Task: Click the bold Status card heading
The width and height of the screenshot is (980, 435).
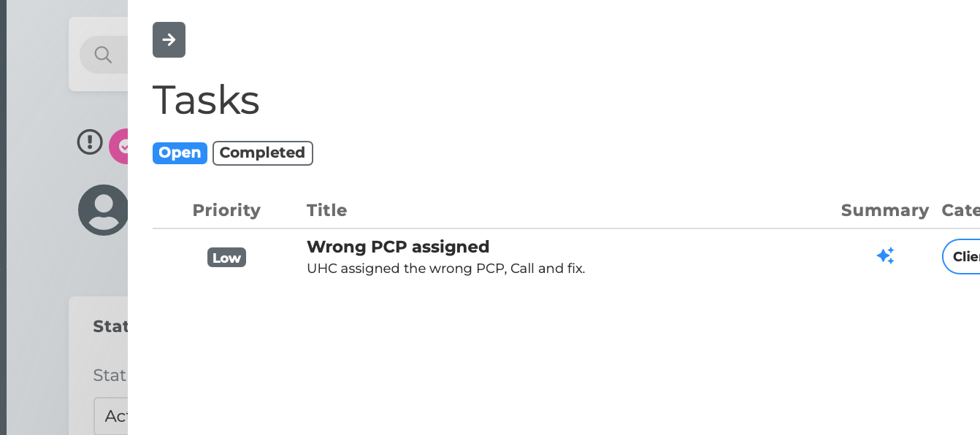Action: pos(110,326)
